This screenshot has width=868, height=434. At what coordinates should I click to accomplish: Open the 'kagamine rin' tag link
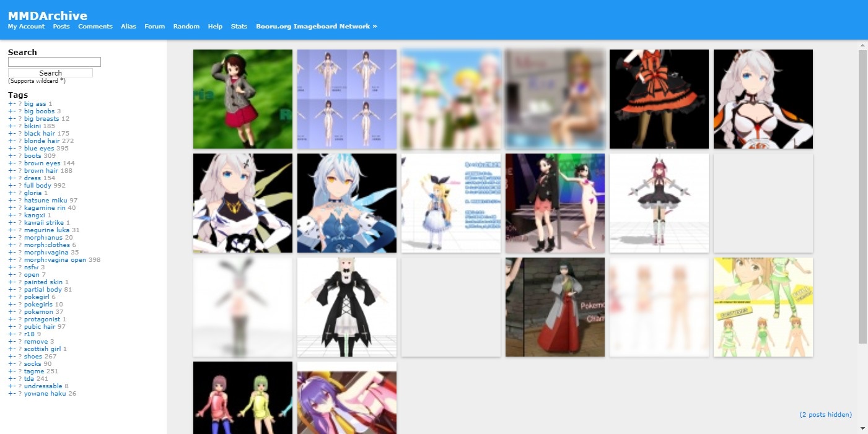[x=45, y=208]
